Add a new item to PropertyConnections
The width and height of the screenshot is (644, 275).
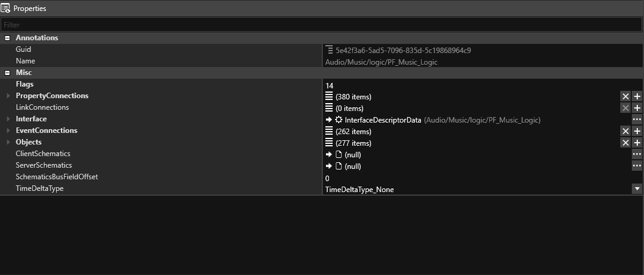point(637,96)
